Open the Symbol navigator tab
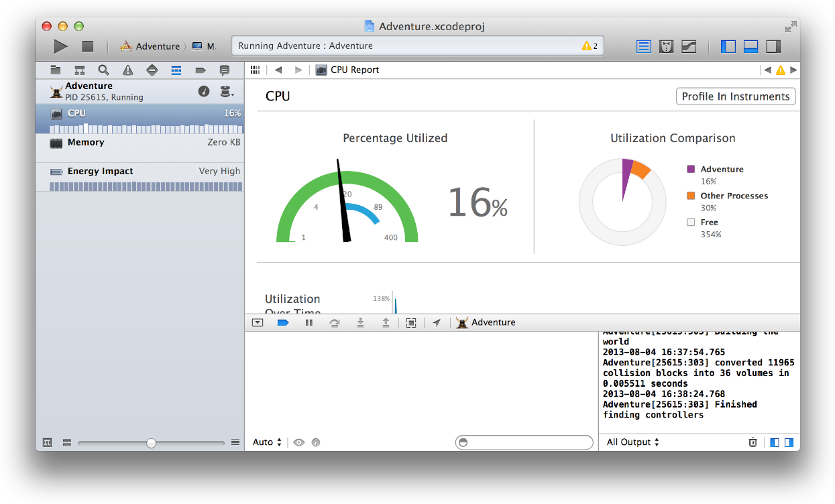The height and width of the screenshot is (504, 835). (x=80, y=70)
